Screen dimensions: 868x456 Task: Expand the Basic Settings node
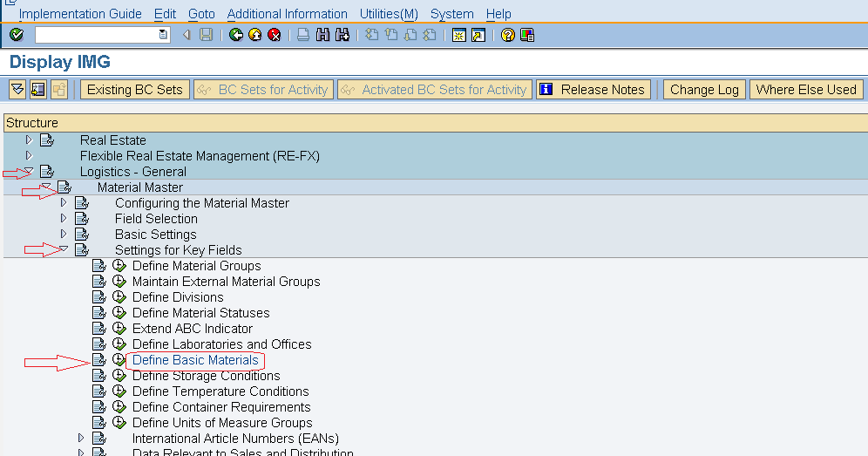tap(64, 234)
